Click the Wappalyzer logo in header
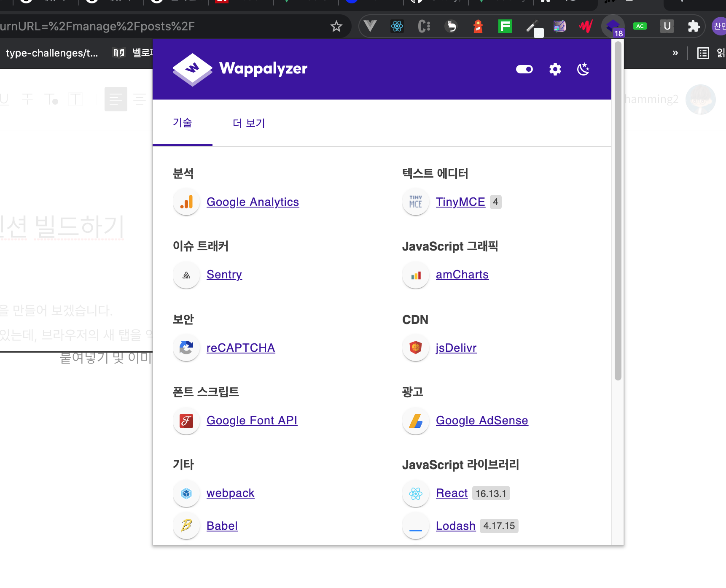 pyautogui.click(x=240, y=70)
